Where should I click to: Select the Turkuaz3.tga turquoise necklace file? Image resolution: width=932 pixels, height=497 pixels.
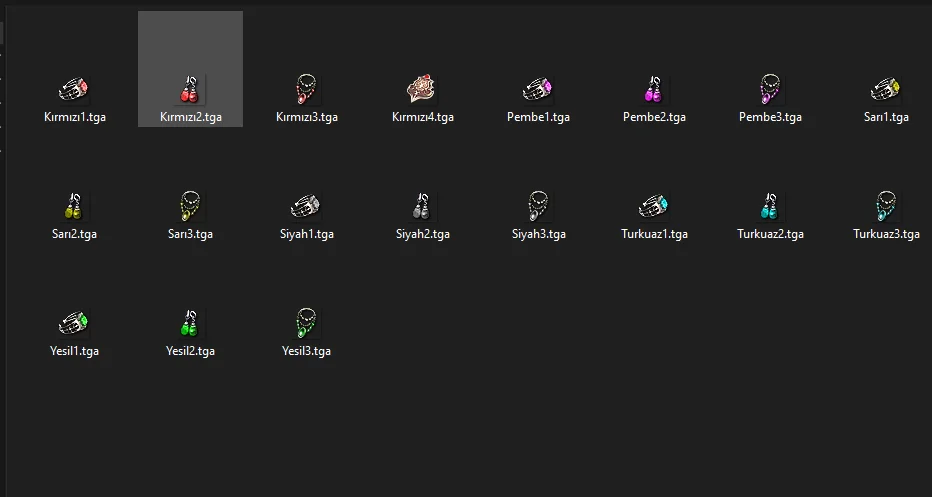click(x=886, y=207)
